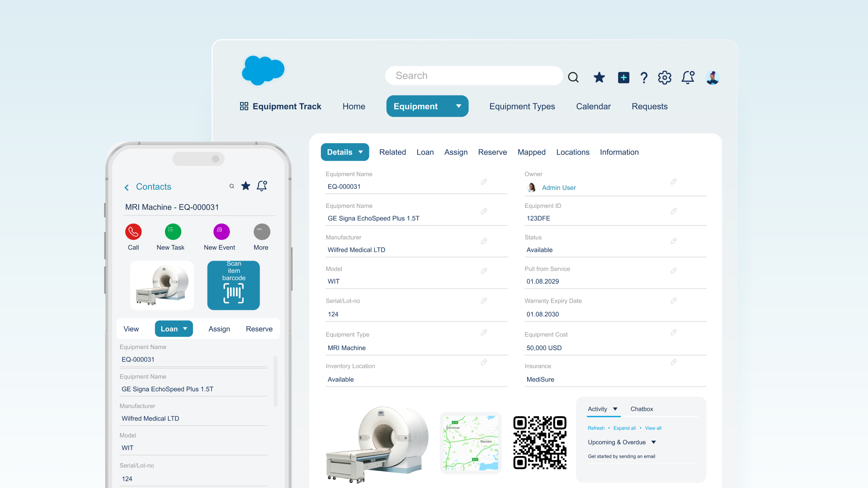Switch to the desktop Loan tab
The image size is (868, 488).
[425, 152]
